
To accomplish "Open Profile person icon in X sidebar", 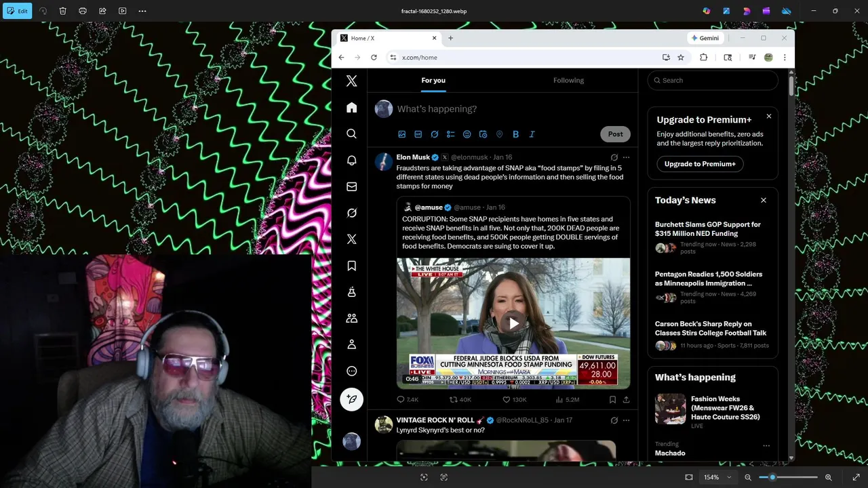I will tap(351, 344).
